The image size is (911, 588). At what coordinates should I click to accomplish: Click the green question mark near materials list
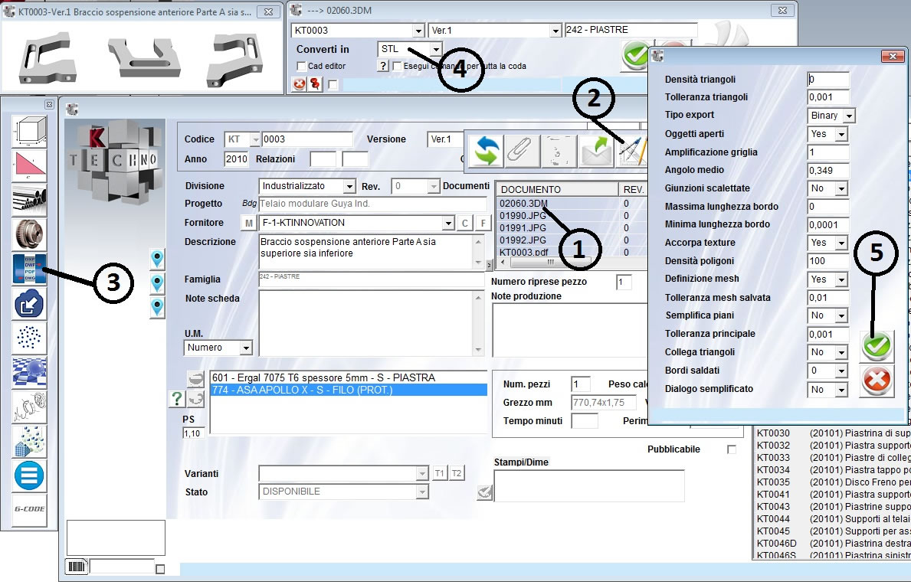(177, 399)
